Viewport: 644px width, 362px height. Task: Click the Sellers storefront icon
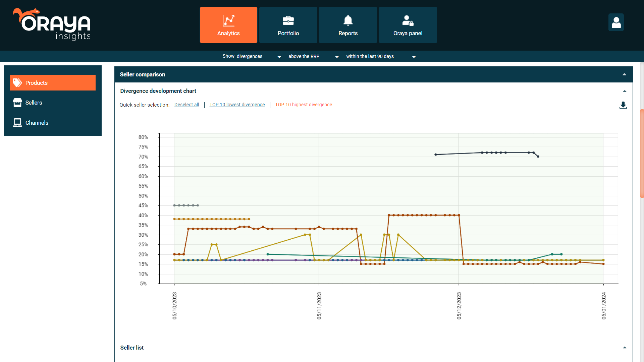coord(17,103)
